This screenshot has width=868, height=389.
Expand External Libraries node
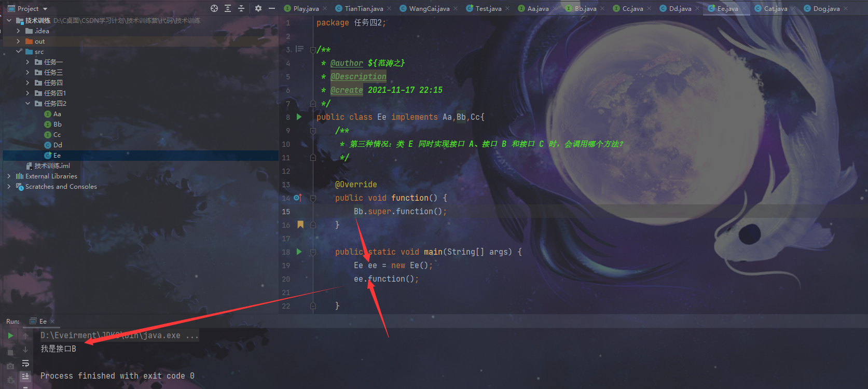[9, 176]
